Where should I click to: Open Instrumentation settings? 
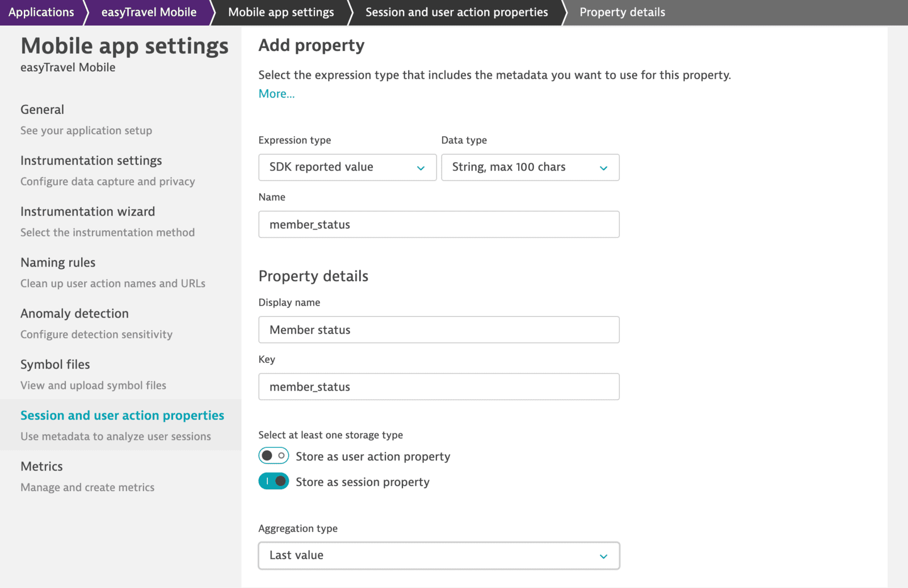tap(91, 160)
